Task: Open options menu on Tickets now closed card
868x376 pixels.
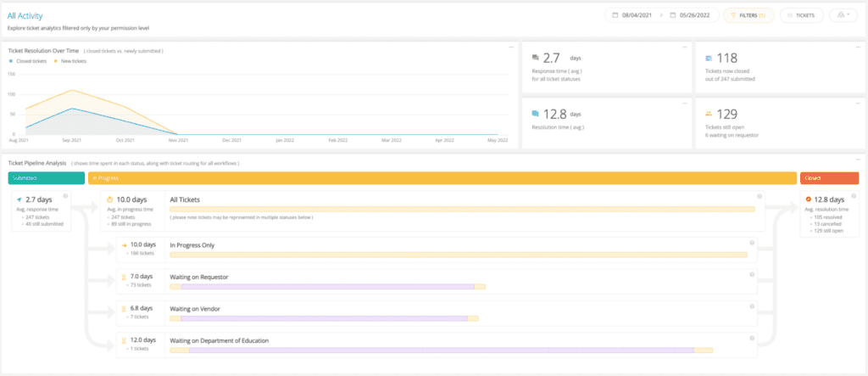Action: [x=856, y=47]
